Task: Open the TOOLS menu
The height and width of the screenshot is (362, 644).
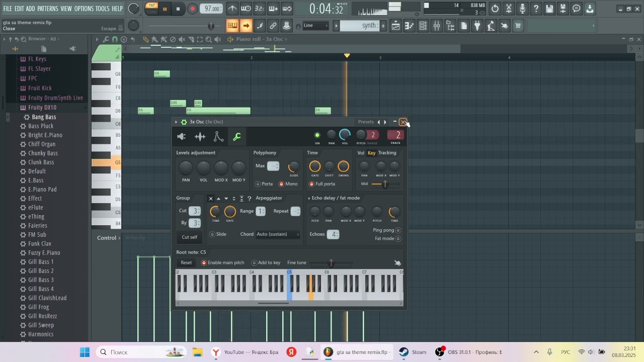Action: pyautogui.click(x=103, y=9)
